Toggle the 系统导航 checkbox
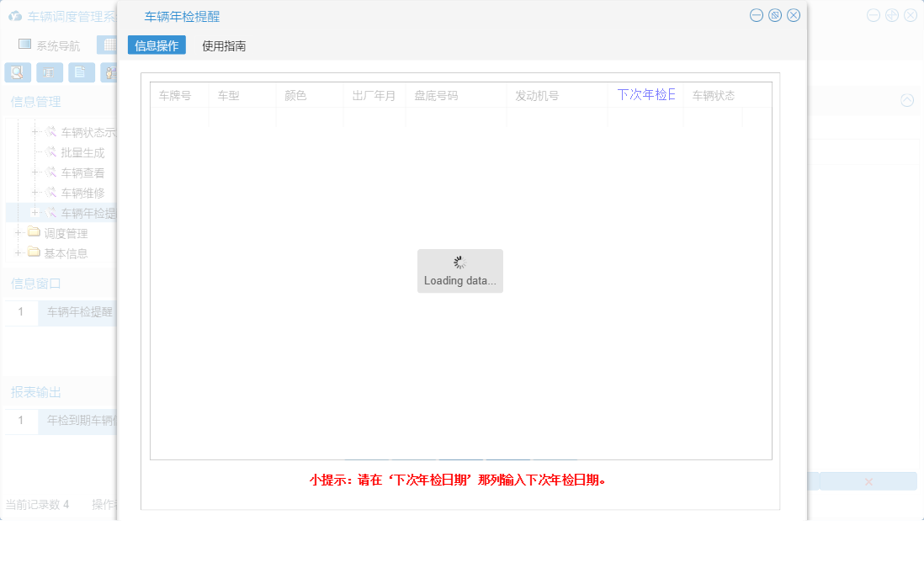The image size is (924, 568). point(24,44)
